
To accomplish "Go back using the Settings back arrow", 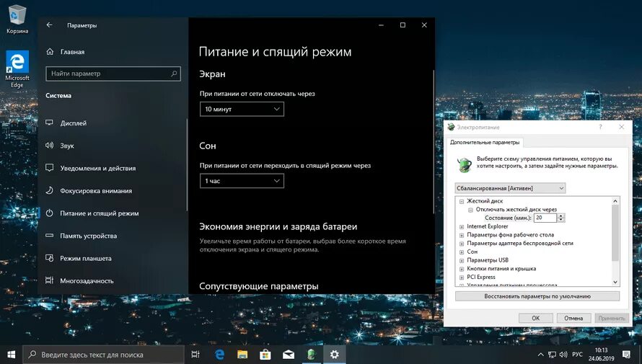I will [49, 25].
